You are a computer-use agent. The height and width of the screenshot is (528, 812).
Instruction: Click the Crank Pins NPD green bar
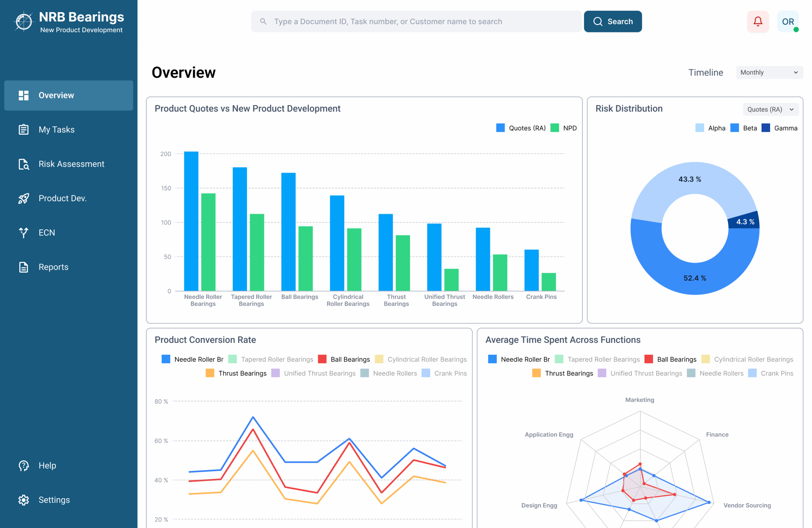point(549,282)
